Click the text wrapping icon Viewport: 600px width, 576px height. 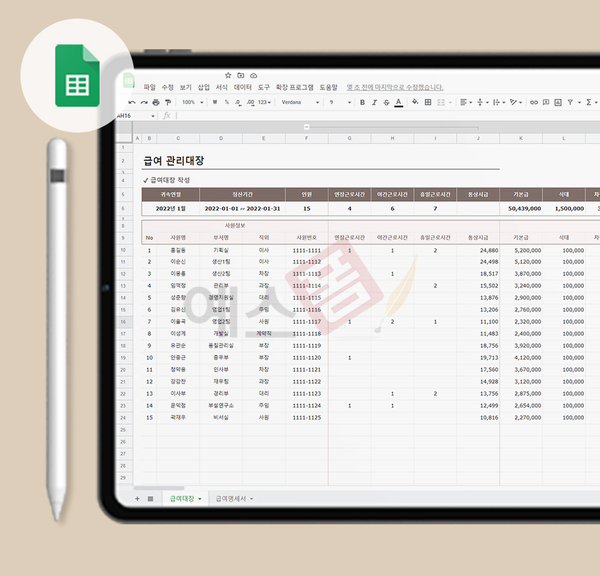496,102
